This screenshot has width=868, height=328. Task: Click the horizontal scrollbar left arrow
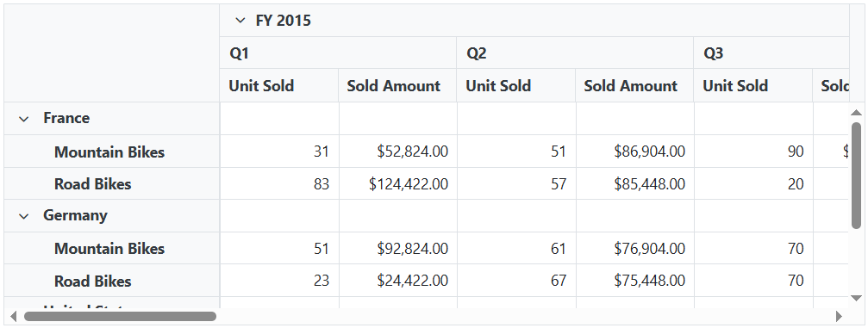point(13,317)
